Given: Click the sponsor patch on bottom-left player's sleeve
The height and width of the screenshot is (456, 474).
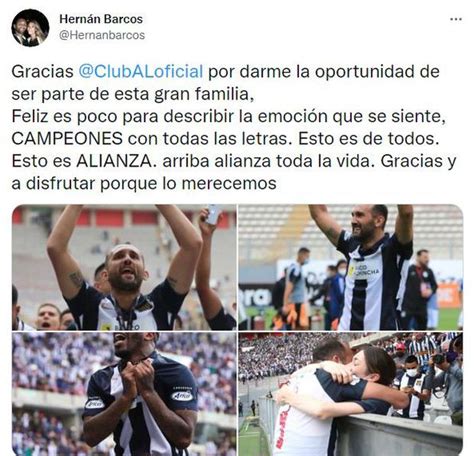Looking at the screenshot, I should click(182, 395).
